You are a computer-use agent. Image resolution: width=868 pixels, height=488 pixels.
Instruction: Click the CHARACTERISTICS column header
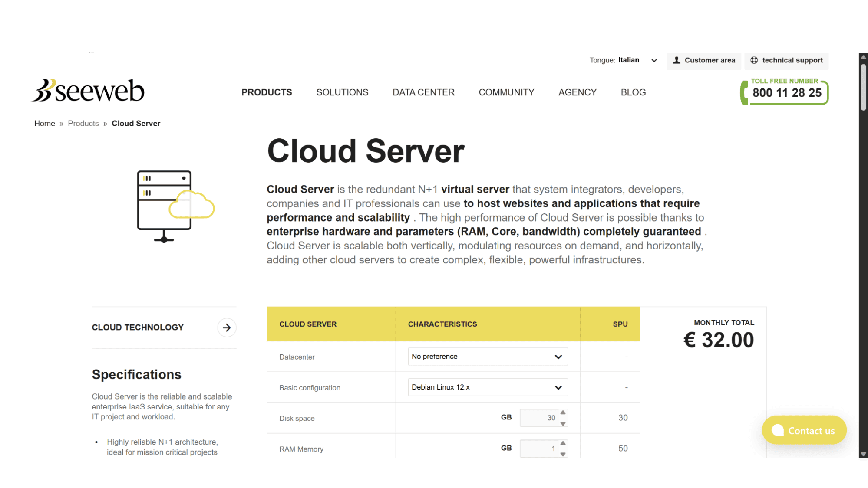442,324
